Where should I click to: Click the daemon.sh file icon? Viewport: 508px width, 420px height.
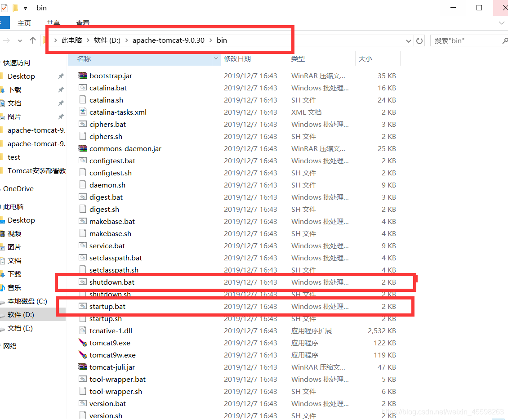point(83,185)
